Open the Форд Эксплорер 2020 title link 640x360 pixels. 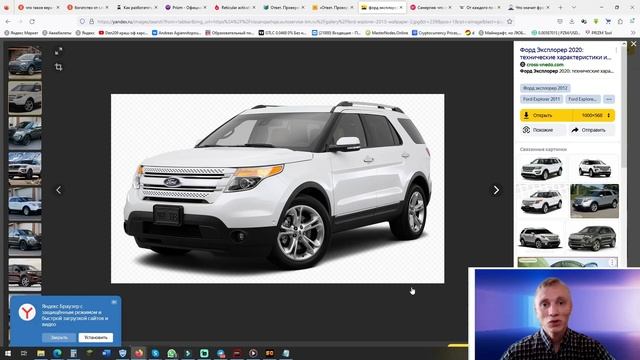[x=565, y=53]
